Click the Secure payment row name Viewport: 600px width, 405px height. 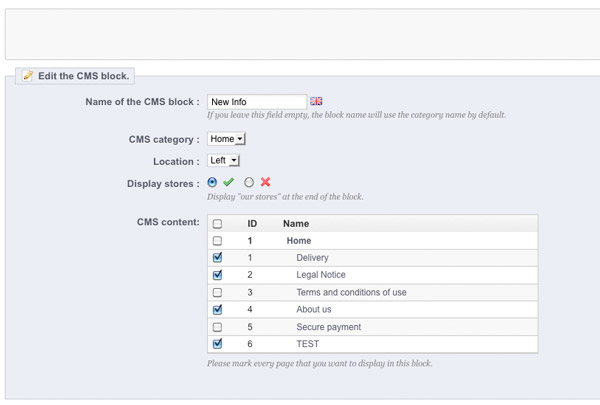coord(328,327)
